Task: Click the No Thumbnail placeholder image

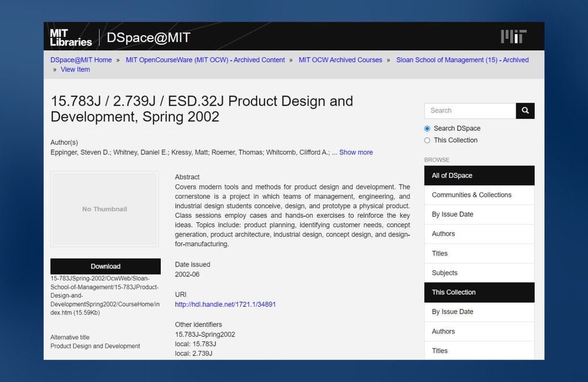Action: tap(105, 209)
